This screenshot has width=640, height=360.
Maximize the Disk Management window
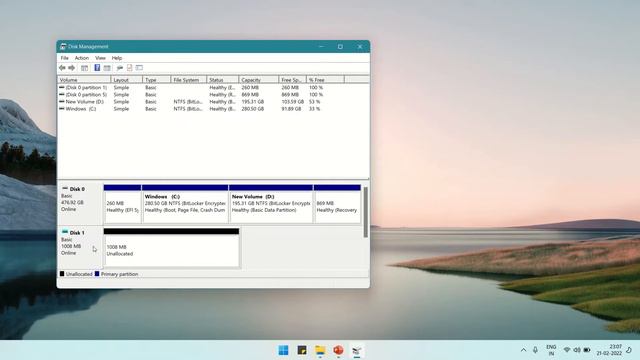click(x=340, y=47)
